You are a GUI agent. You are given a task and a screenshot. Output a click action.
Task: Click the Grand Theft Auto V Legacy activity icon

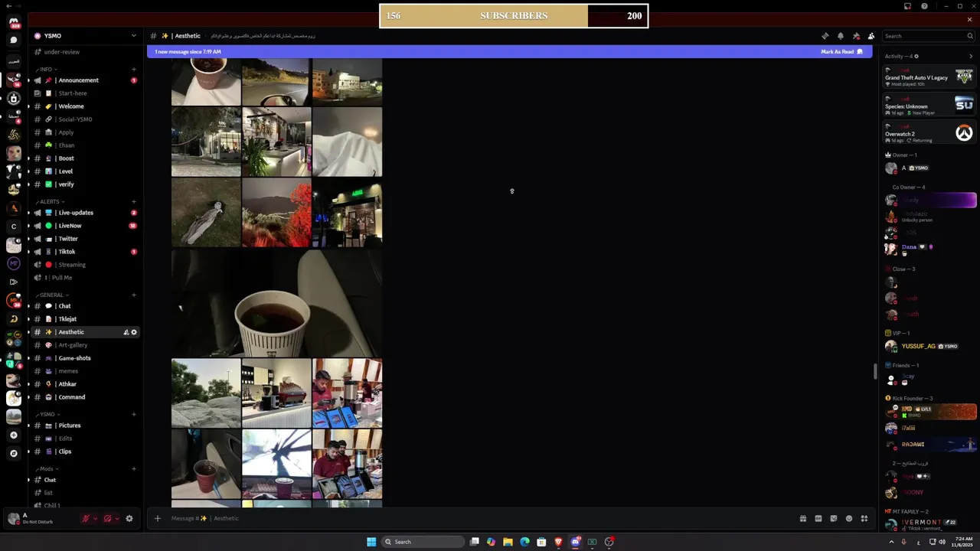click(x=964, y=76)
